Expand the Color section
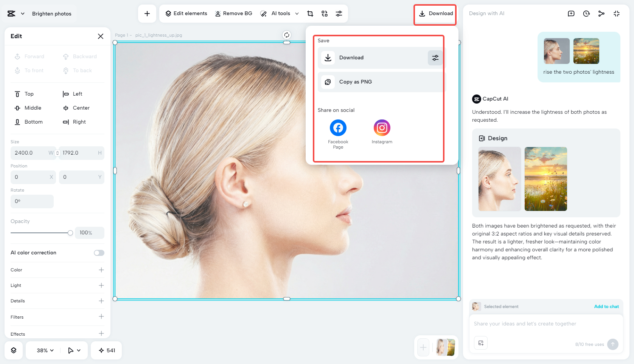This screenshot has height=364, width=634. coord(101,270)
